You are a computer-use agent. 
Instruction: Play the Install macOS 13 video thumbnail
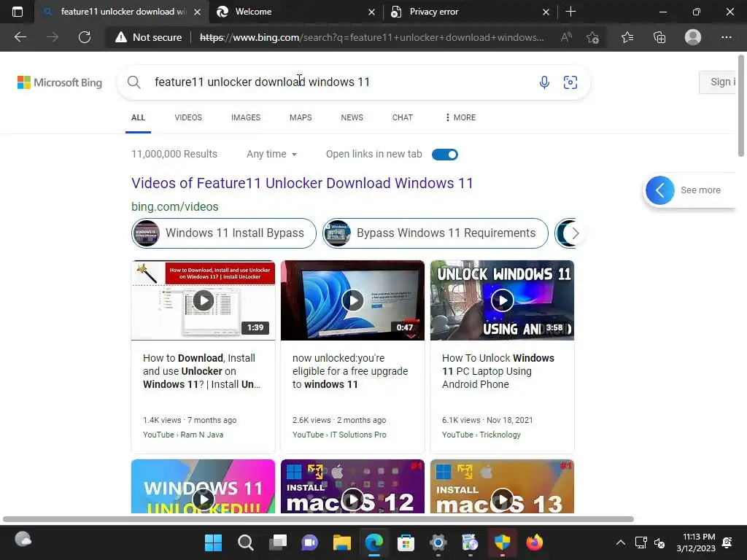502,486
